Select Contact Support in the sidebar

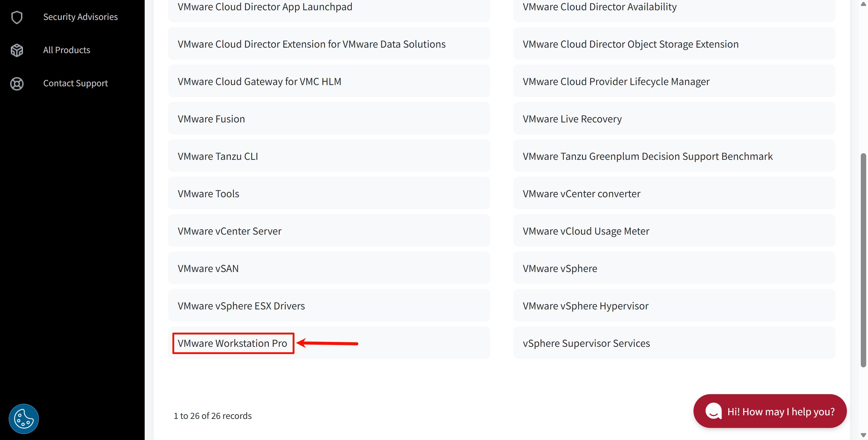point(75,83)
